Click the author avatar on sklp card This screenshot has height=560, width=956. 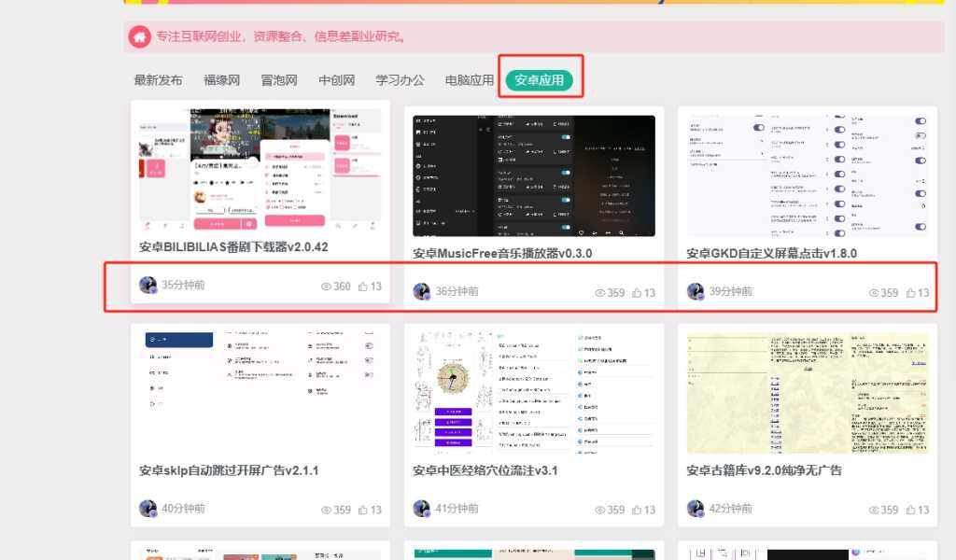(148, 509)
